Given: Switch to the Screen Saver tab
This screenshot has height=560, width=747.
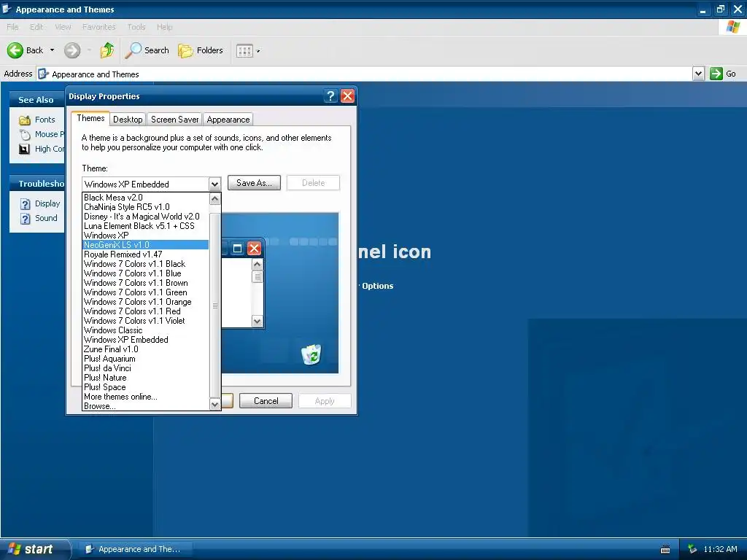Looking at the screenshot, I should (175, 120).
